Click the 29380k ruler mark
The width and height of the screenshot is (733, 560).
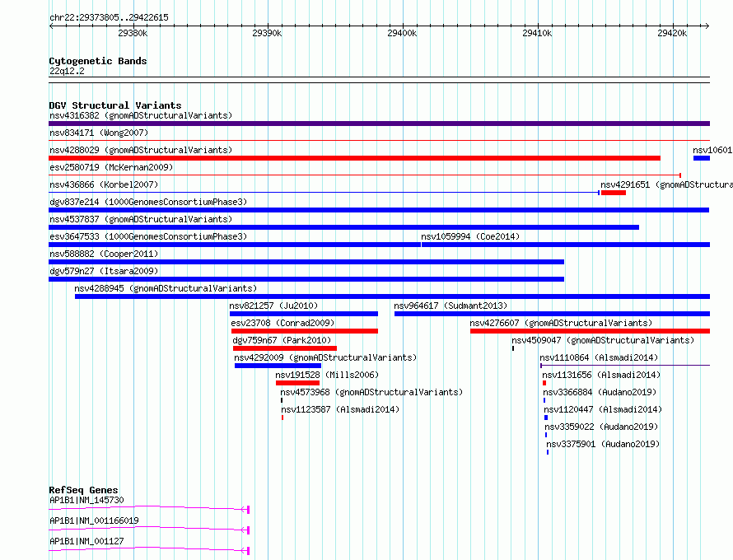pyautogui.click(x=133, y=33)
